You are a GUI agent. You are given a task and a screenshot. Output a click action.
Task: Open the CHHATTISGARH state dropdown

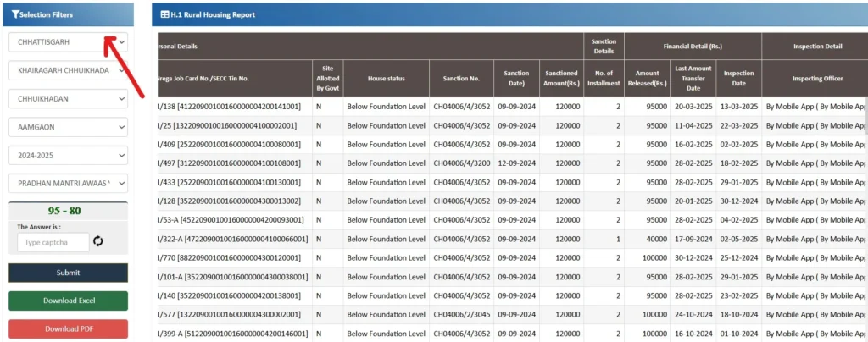point(68,41)
